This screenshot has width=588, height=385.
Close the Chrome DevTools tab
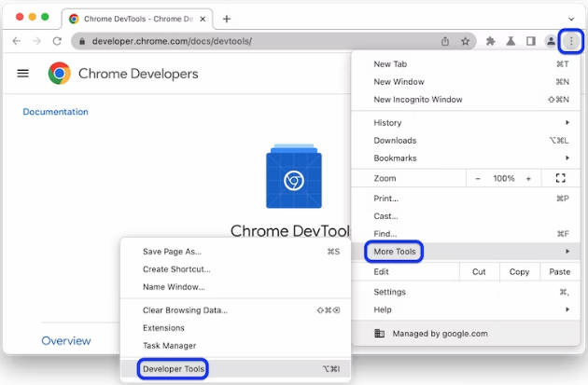(203, 19)
